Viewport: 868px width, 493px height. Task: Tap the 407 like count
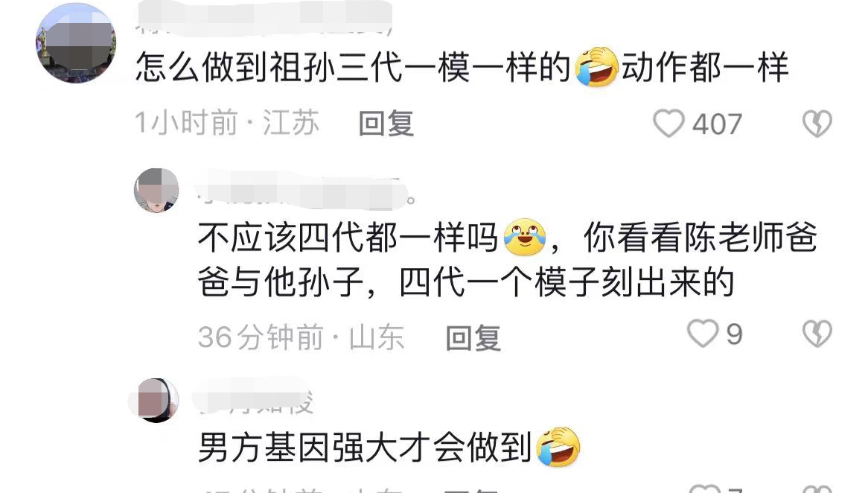tap(717, 124)
